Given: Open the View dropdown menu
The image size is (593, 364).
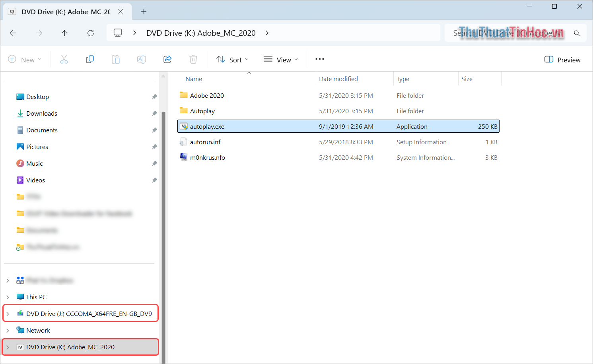Looking at the screenshot, I should click(281, 60).
